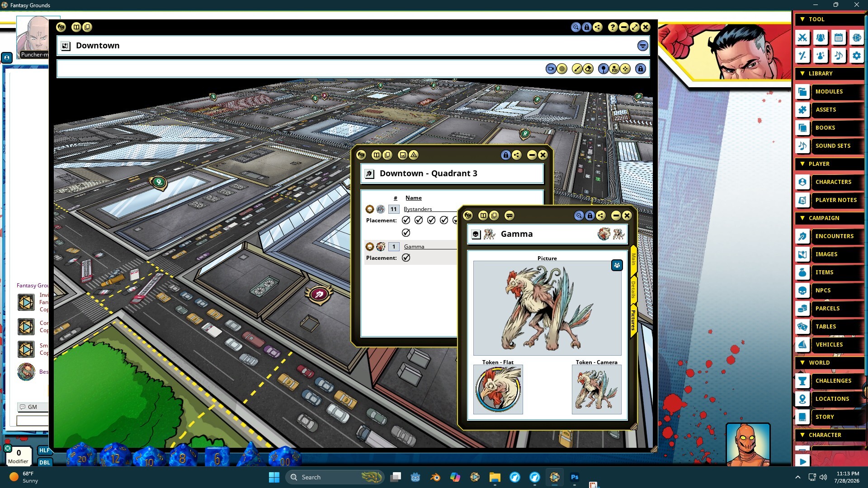868x488 pixels.
Task: Click the red encounter pin on the map
Action: (319, 295)
